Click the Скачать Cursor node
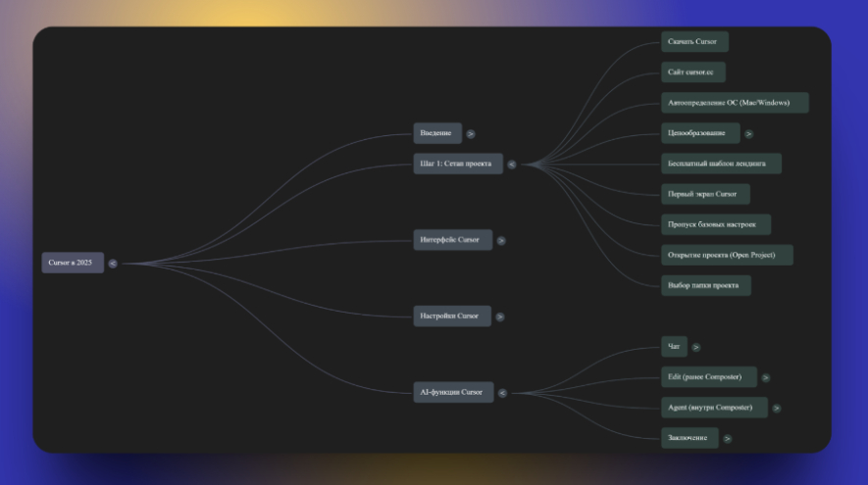The width and height of the screenshot is (868, 485). [x=694, y=42]
